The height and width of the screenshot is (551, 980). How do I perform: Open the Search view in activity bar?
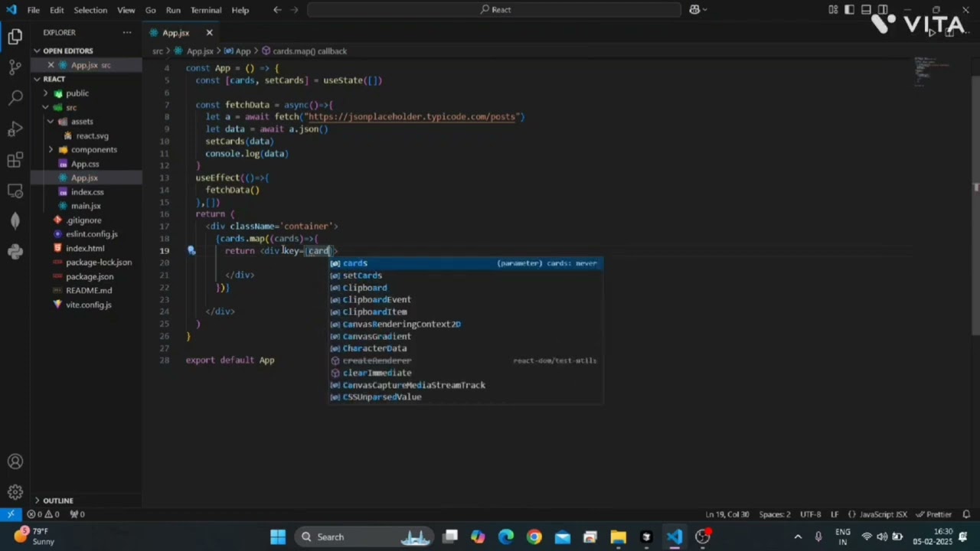pos(15,98)
